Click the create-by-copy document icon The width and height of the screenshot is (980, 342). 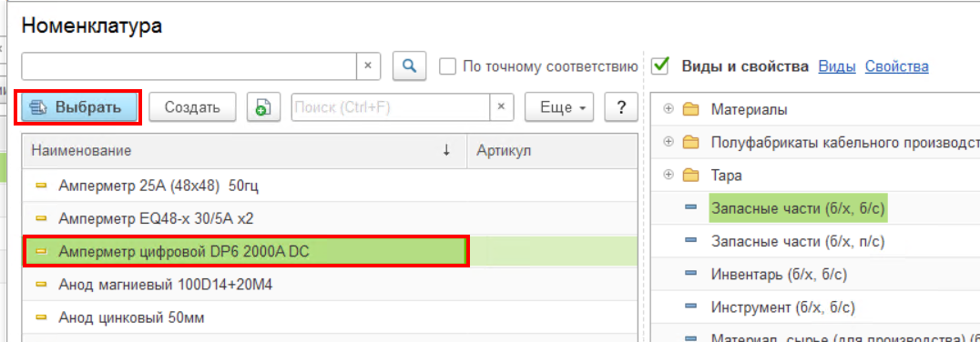[x=263, y=107]
